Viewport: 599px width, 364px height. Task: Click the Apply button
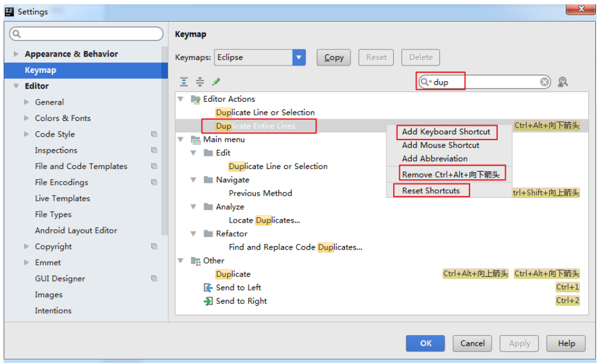519,344
